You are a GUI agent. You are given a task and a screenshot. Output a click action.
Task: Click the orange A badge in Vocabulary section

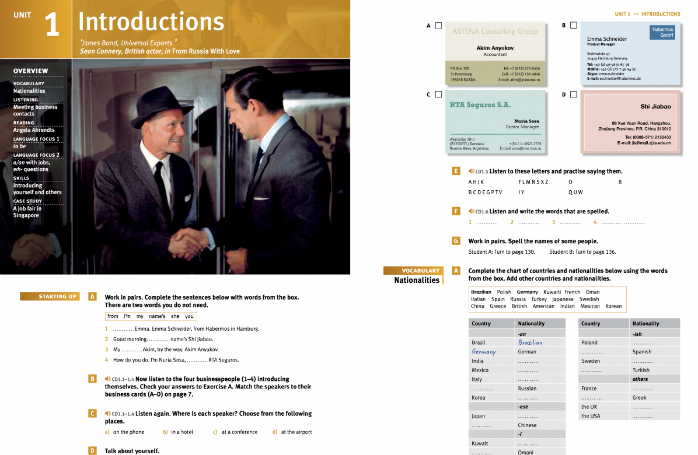tap(456, 270)
